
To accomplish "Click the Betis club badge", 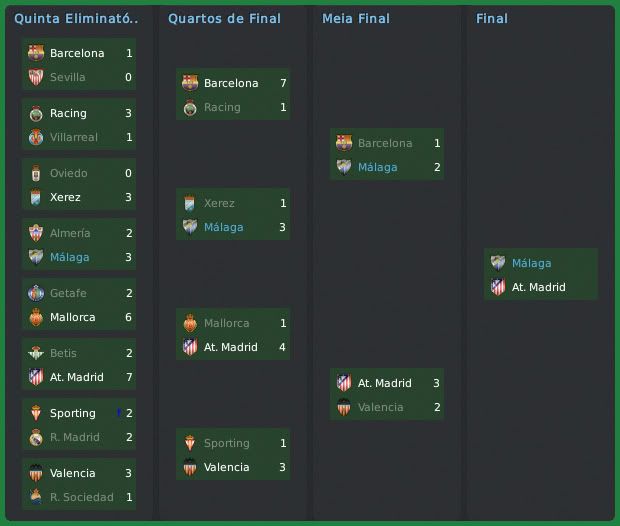I will click(x=36, y=353).
